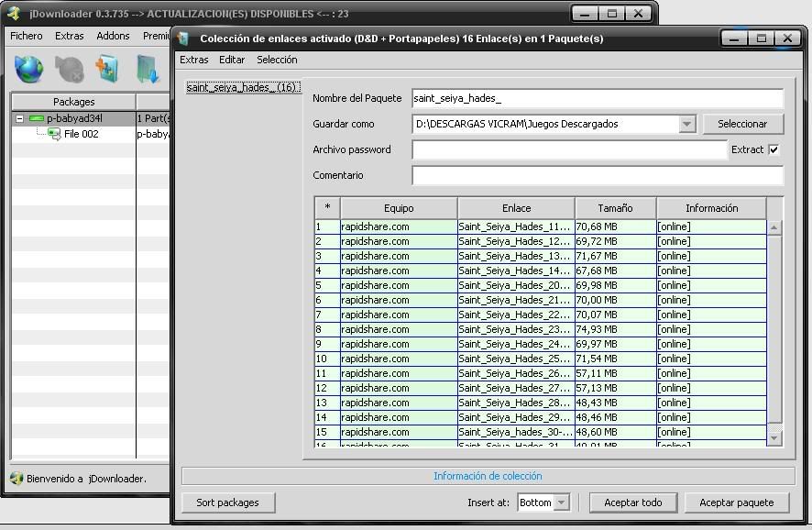Click the download-arrow container icon in toolbar
The image size is (812, 530).
[x=148, y=70]
